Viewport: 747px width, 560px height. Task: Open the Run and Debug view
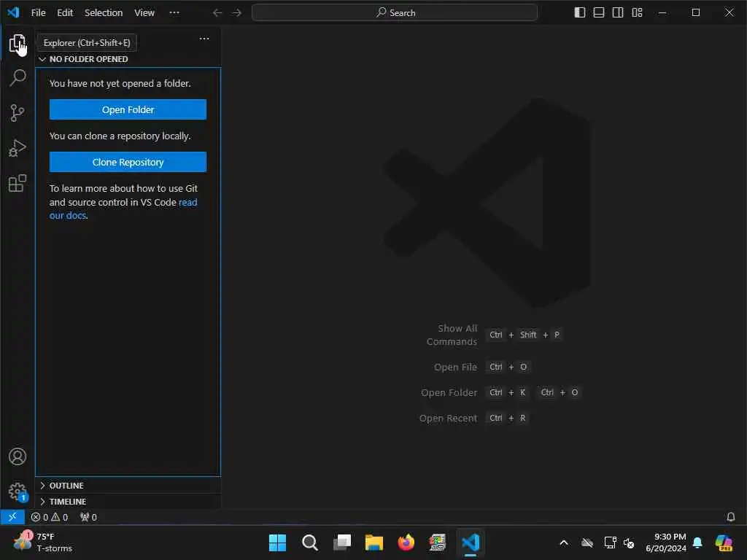pyautogui.click(x=18, y=148)
